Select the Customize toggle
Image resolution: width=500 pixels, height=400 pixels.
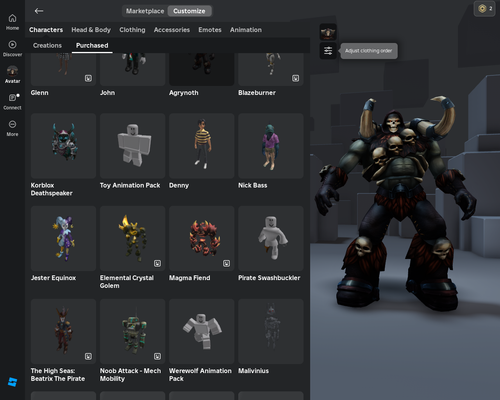[x=189, y=11]
